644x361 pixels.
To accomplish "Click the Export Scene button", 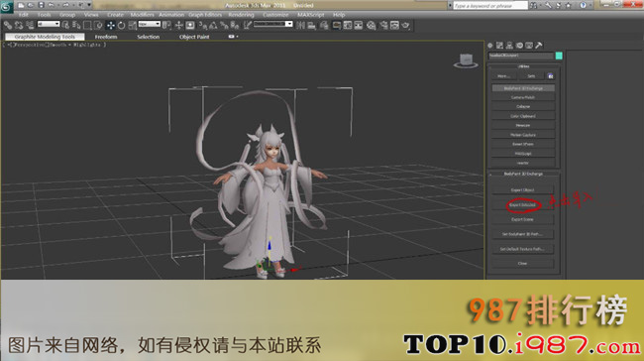I will 522,219.
